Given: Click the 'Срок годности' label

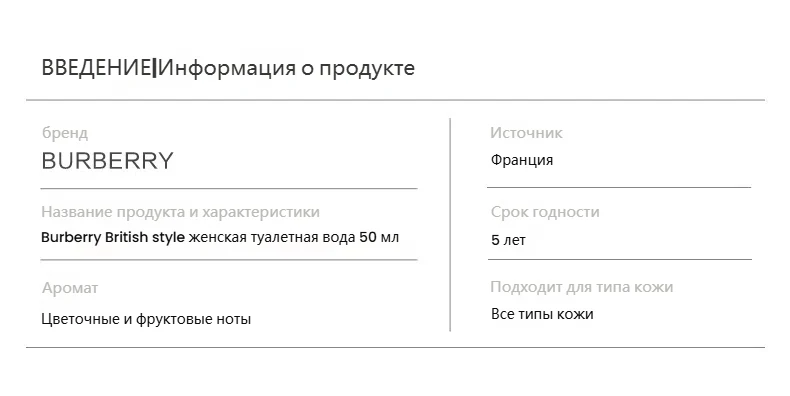Looking at the screenshot, I should 545,212.
